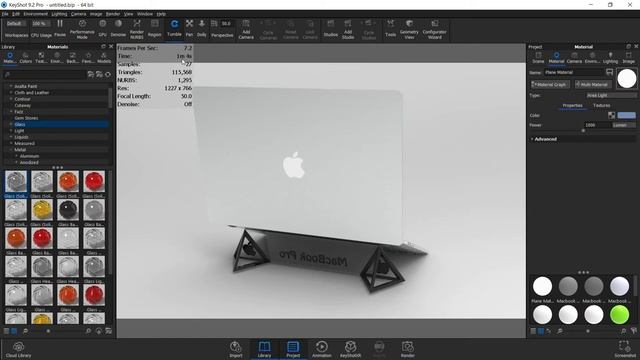Open the Material Graph
This screenshot has height=360, width=640.
(x=550, y=84)
